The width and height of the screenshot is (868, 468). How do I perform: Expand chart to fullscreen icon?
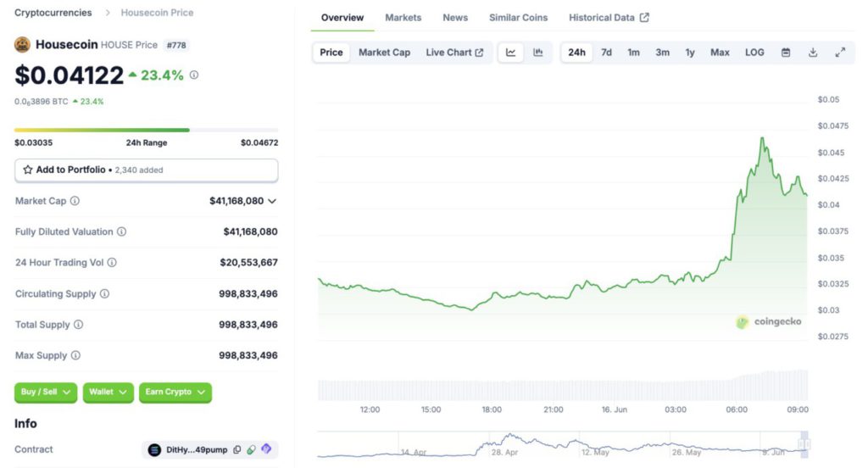(840, 53)
